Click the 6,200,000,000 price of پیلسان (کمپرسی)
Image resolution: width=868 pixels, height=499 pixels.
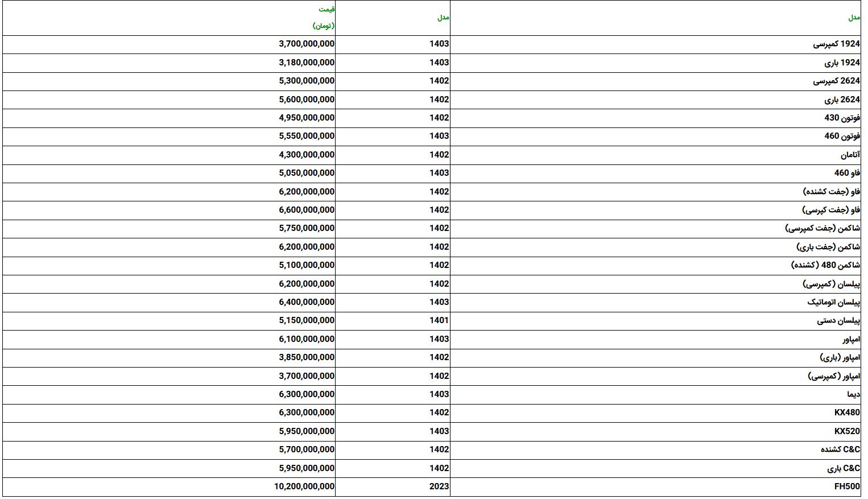[x=307, y=284]
